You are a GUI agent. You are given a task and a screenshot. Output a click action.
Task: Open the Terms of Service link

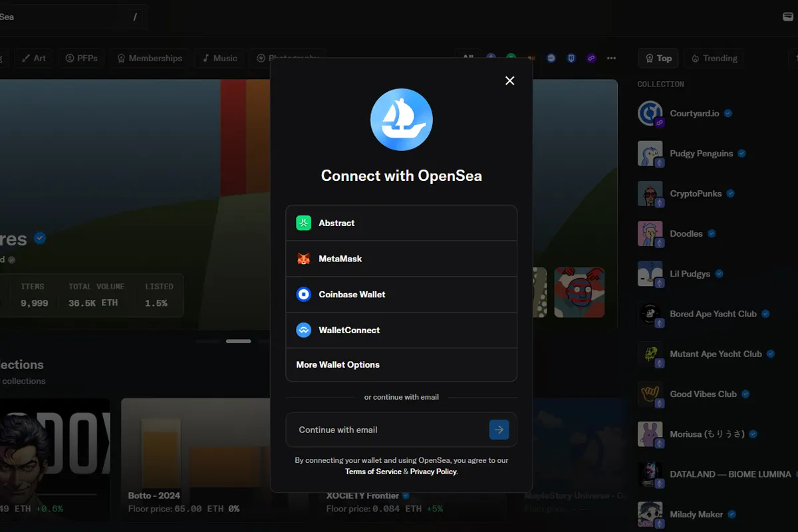(x=373, y=471)
